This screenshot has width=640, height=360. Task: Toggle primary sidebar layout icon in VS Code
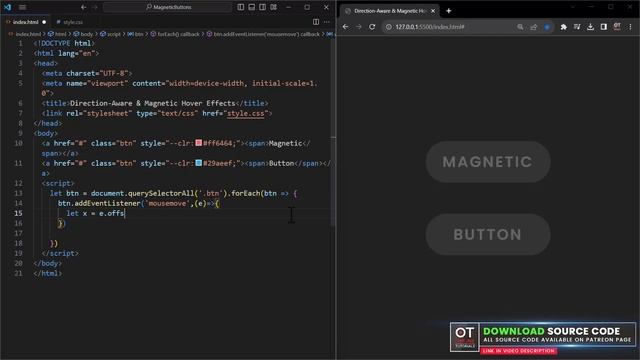tap(241, 7)
